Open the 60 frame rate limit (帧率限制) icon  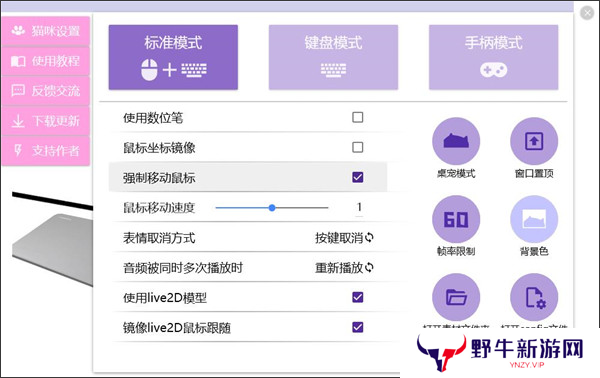[x=456, y=219]
